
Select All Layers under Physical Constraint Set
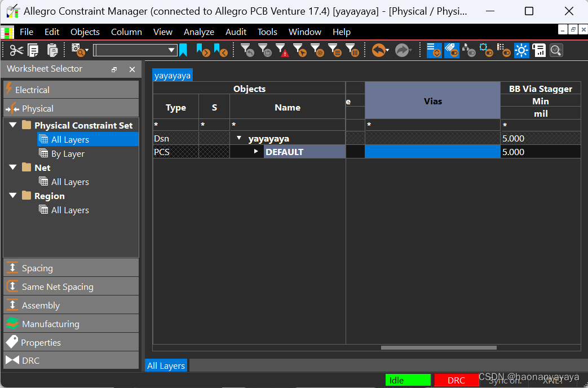pyautogui.click(x=70, y=140)
